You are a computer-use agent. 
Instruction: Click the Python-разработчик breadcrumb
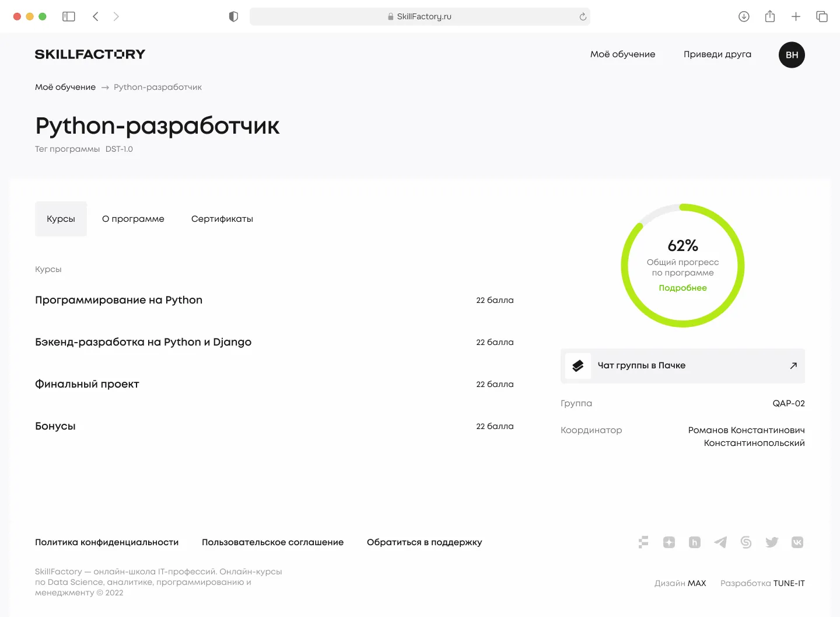(x=157, y=87)
